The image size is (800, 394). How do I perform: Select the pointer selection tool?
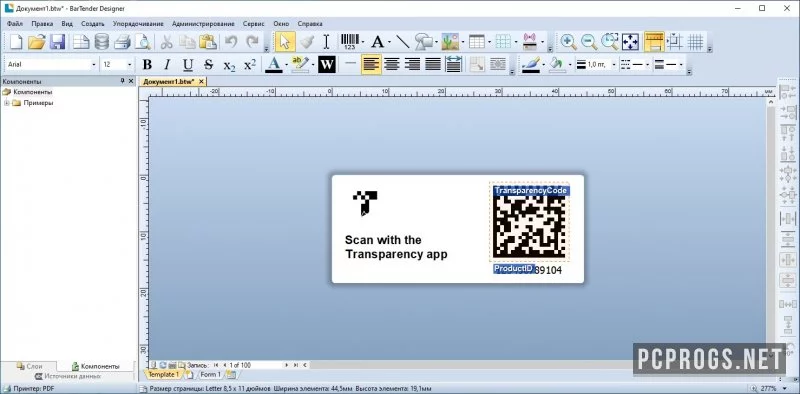[285, 42]
